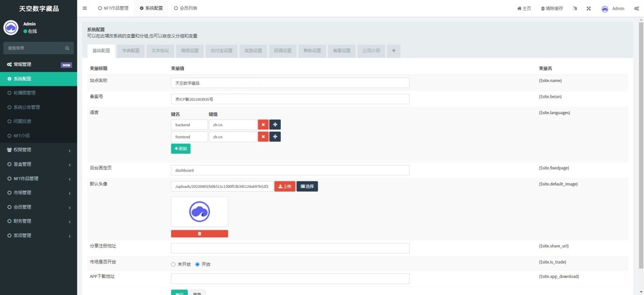The height and width of the screenshot is (295, 644).
Task: Click the plus tab to add a config group
Action: click(393, 51)
